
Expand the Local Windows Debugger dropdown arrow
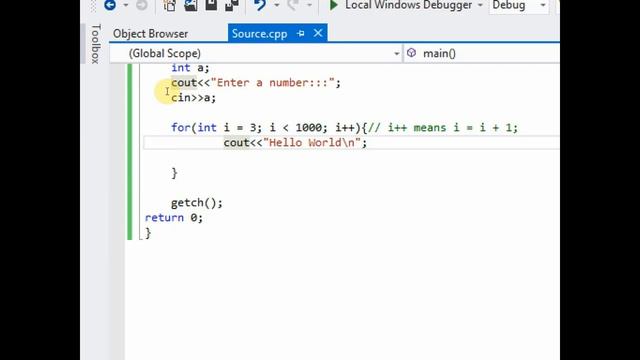point(480,5)
